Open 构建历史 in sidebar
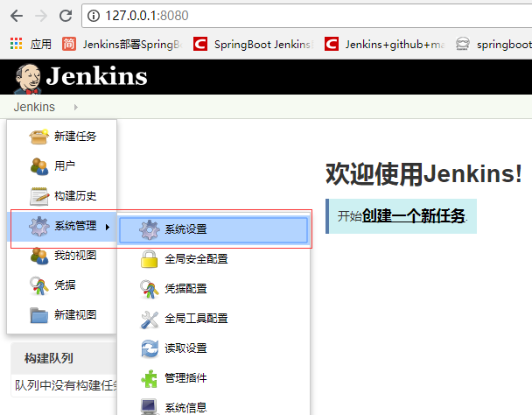The width and height of the screenshot is (532, 415). [x=75, y=196]
